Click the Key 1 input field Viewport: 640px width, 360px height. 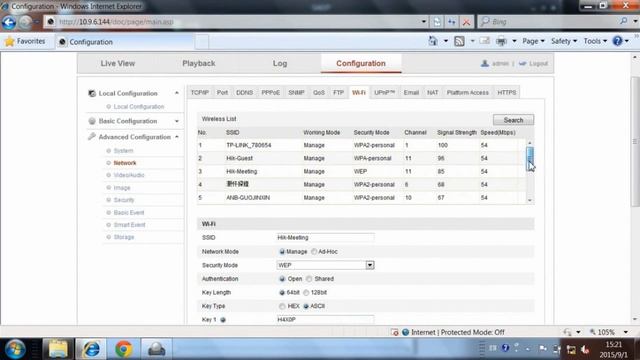coord(325,320)
